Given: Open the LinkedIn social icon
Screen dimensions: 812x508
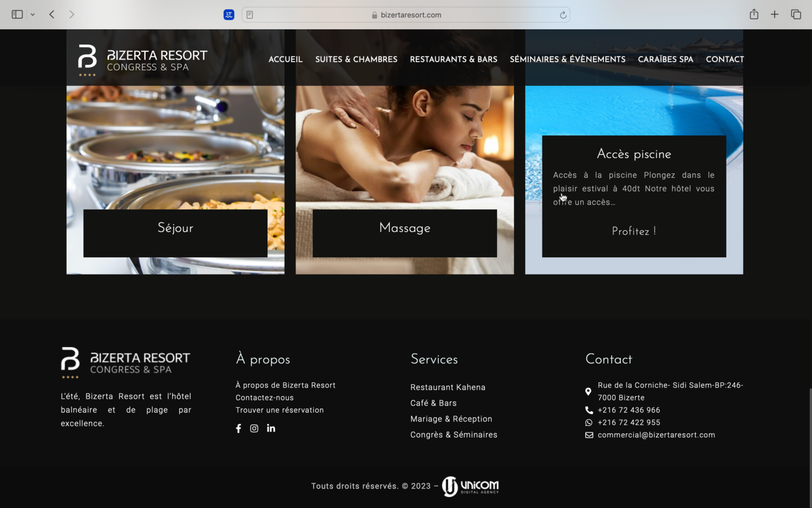Looking at the screenshot, I should tap(271, 428).
